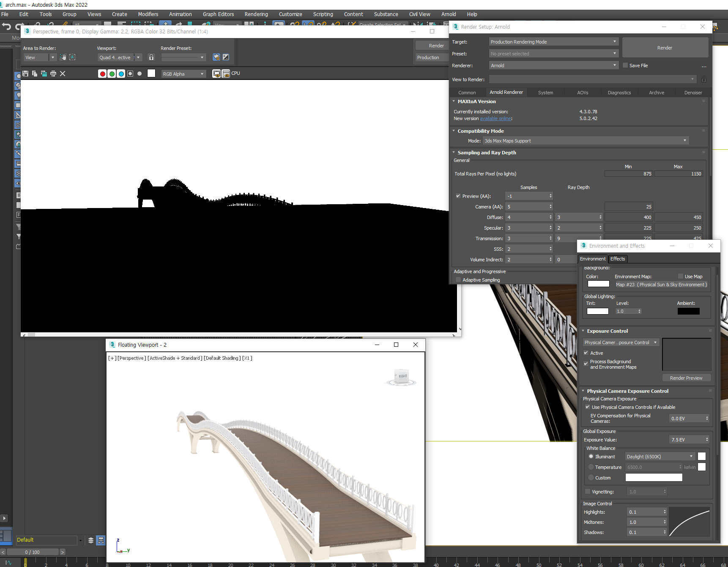Select the red channel in the framebuffer toolbar
The width and height of the screenshot is (728, 567).
pos(102,73)
